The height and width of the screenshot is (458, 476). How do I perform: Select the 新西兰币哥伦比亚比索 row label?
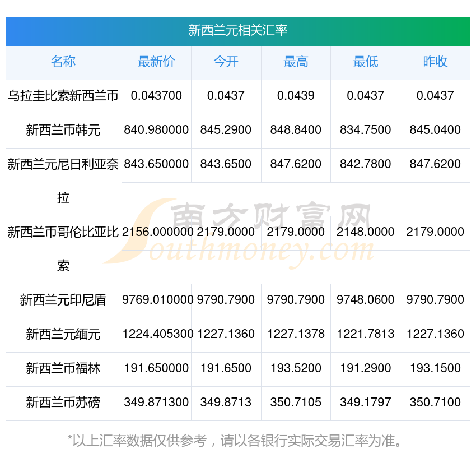pyautogui.click(x=63, y=248)
